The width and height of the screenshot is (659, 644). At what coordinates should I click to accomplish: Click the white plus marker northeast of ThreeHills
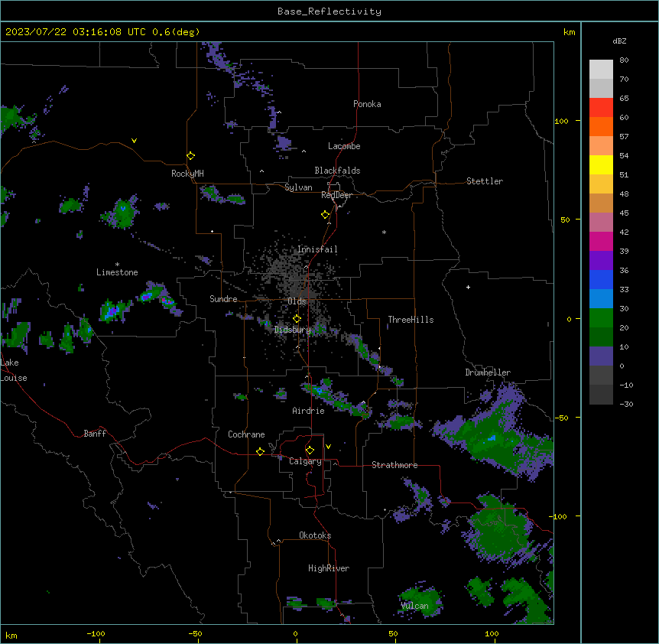click(x=468, y=287)
